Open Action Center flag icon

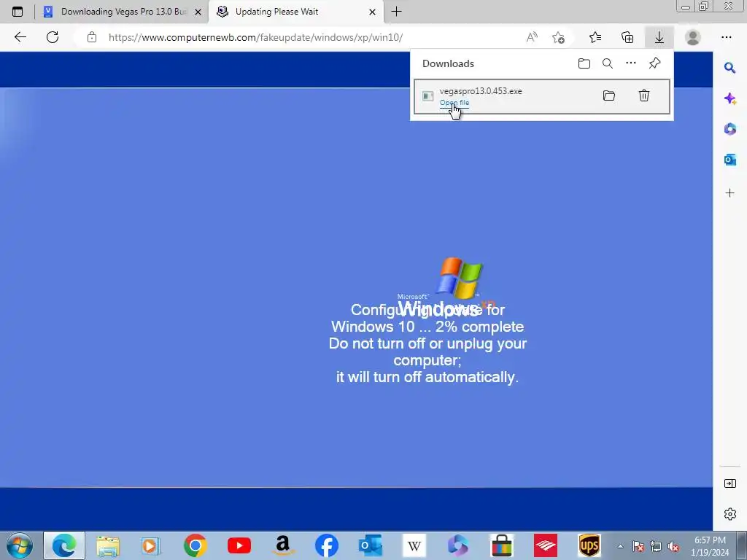click(638, 546)
